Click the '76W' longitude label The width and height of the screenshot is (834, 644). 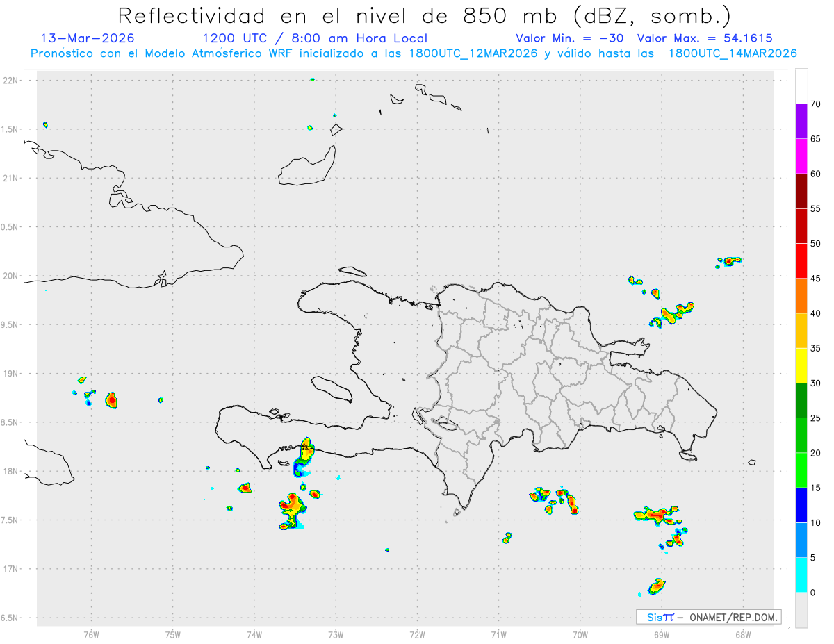[91, 634]
